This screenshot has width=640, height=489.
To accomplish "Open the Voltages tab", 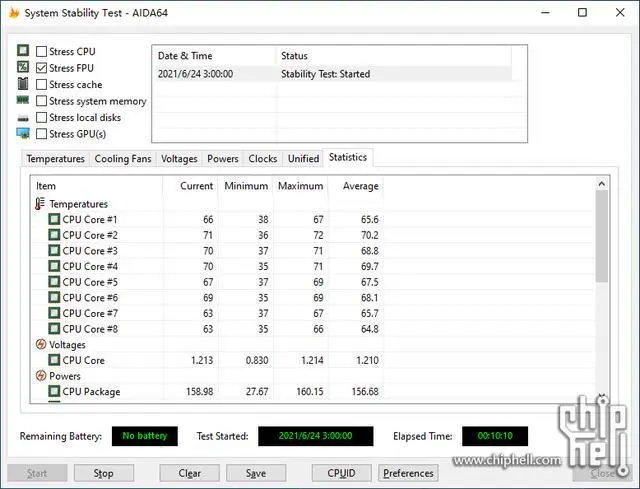I will point(179,159).
